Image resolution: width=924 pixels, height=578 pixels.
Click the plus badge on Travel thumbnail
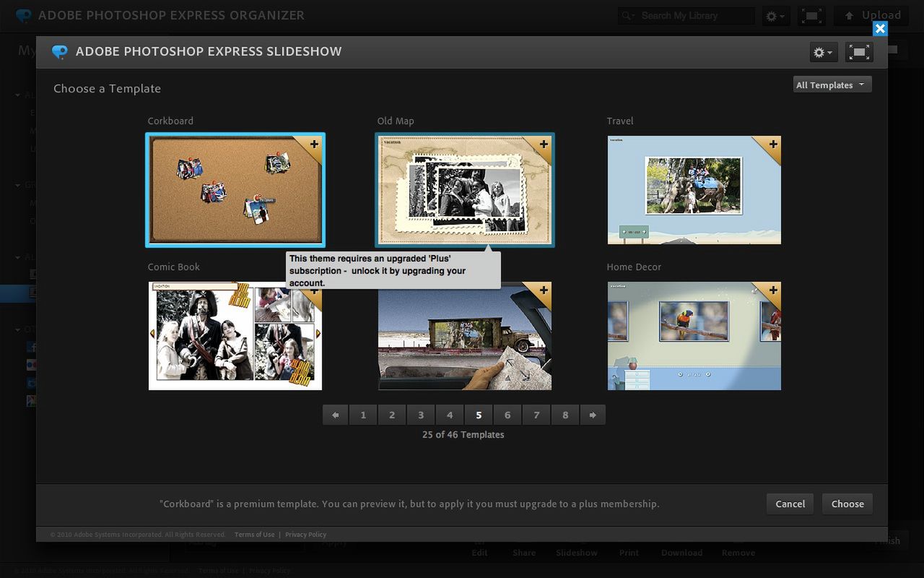[773, 144]
